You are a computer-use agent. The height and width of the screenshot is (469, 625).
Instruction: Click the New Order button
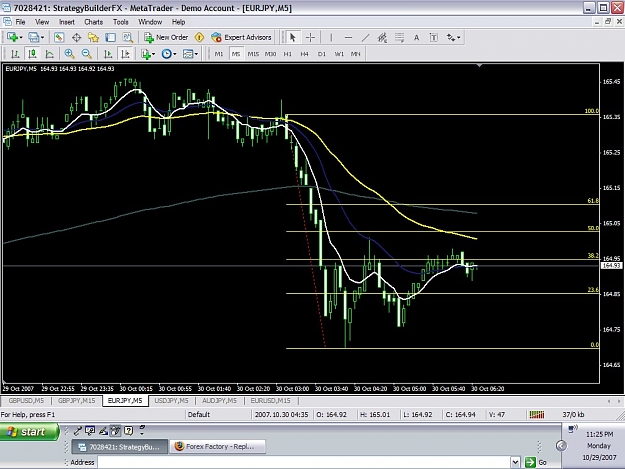point(166,37)
